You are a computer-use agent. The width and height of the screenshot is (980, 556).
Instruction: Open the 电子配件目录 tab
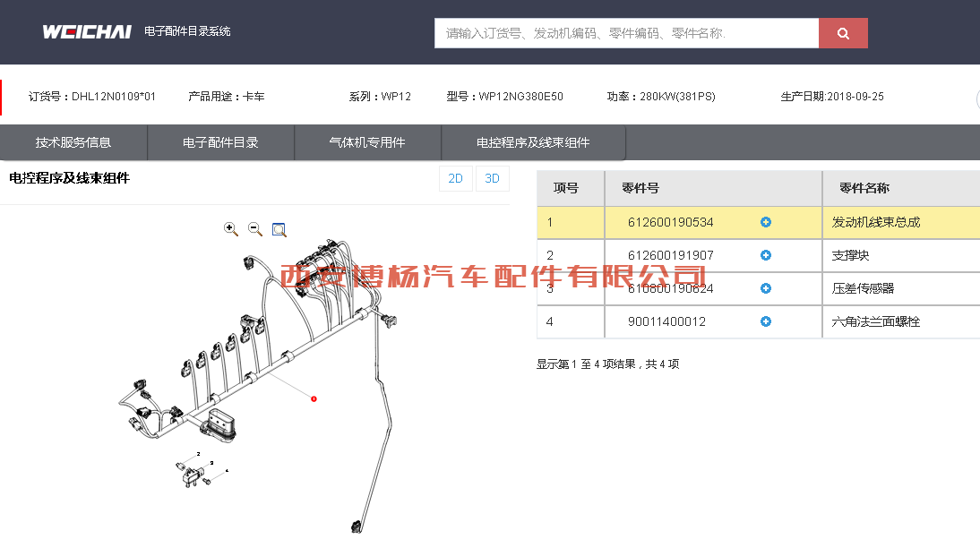(220, 142)
